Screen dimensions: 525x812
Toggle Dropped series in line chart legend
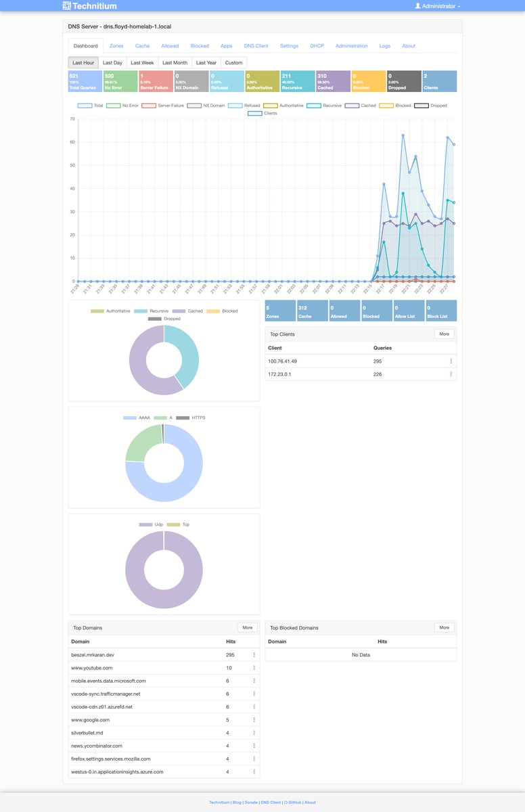coord(430,106)
